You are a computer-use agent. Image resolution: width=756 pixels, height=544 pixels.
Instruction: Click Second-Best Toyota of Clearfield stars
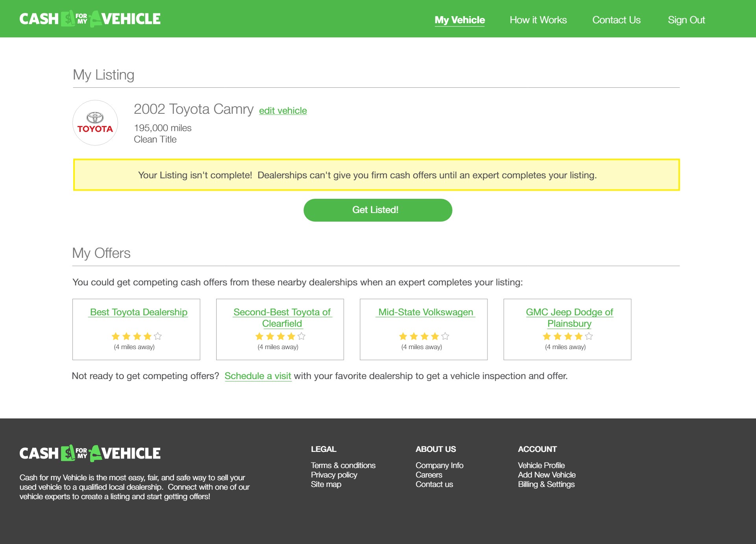point(280,336)
